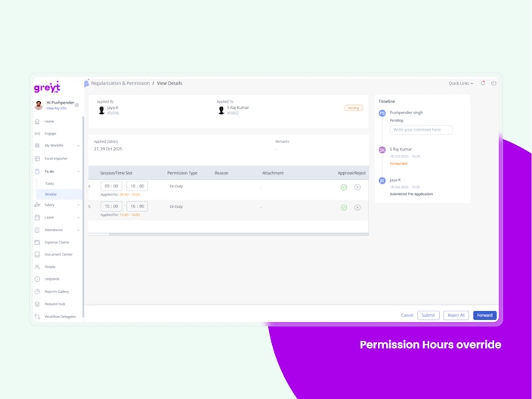Open Expense Claims menu item
Screen dimensions: 532x399
click(57, 243)
